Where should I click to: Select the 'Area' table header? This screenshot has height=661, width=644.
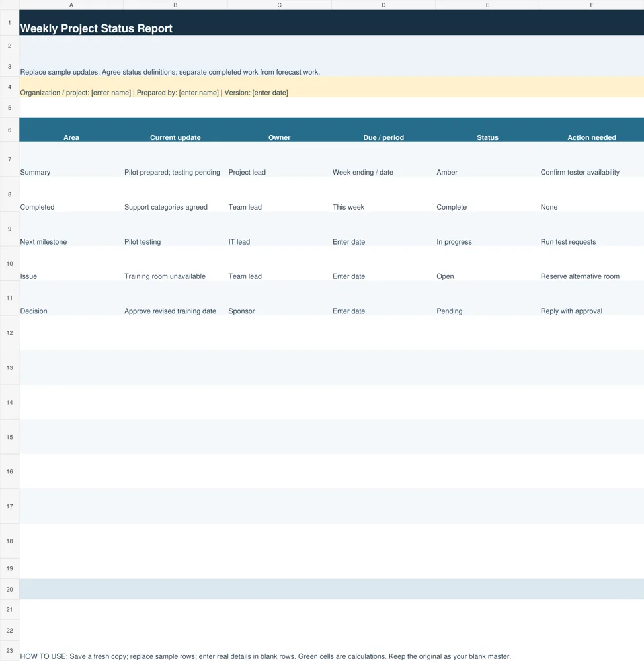pos(71,130)
